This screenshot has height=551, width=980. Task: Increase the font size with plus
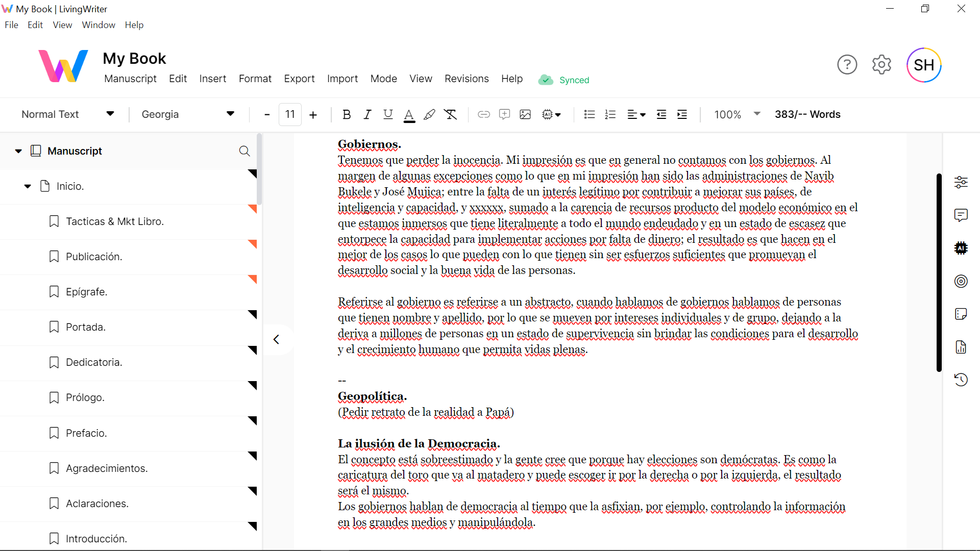pos(313,115)
